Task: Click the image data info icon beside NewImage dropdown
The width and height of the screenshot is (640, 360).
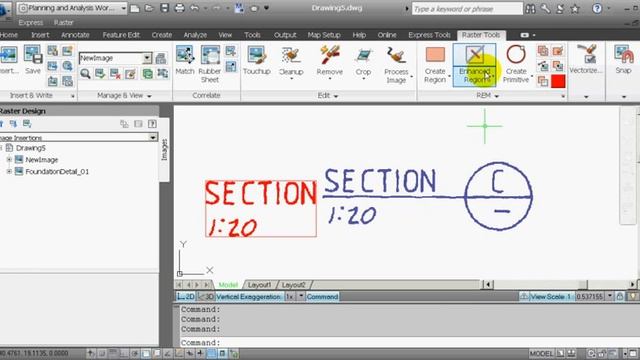Action: pos(161,58)
